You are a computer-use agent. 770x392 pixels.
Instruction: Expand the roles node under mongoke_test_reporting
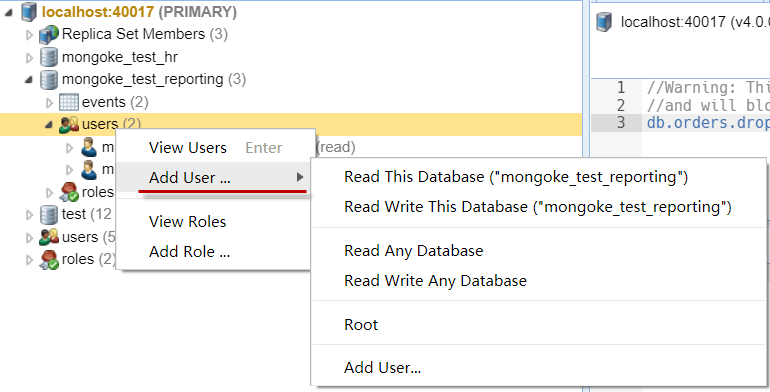tap(50, 193)
